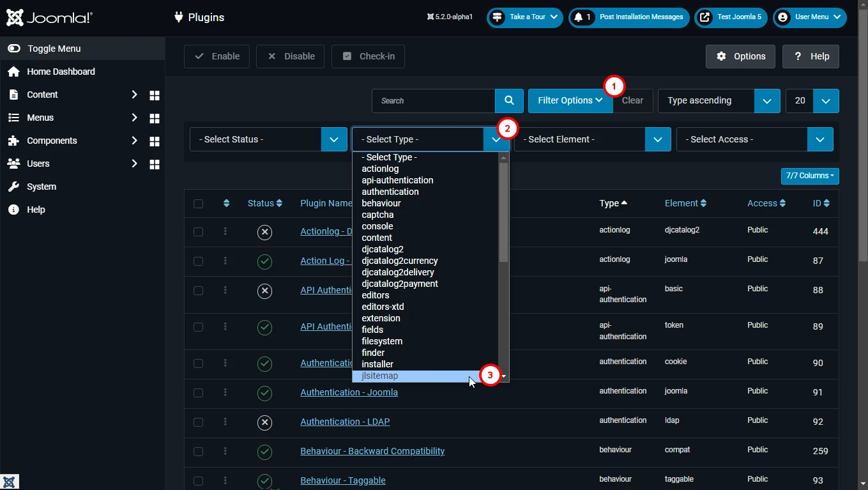Collapse the Filter Options panel

pos(570,100)
